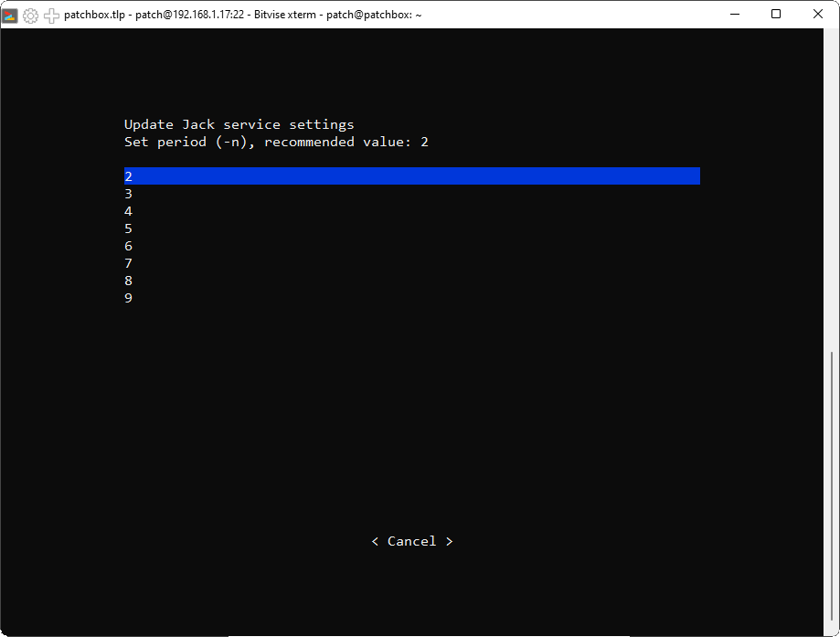
Task: Open terminal settings via the gear icon
Action: (x=30, y=15)
